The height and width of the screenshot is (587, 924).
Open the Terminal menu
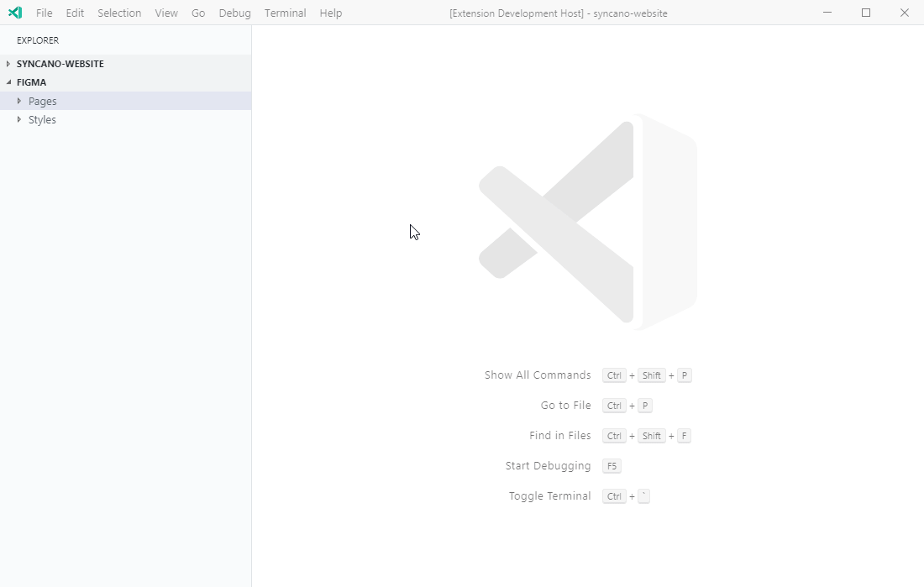tap(285, 13)
